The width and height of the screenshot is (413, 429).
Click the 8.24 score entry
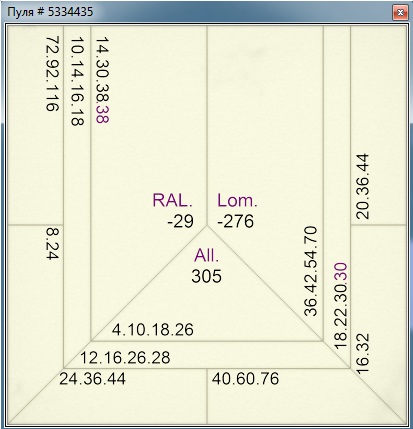point(53,243)
